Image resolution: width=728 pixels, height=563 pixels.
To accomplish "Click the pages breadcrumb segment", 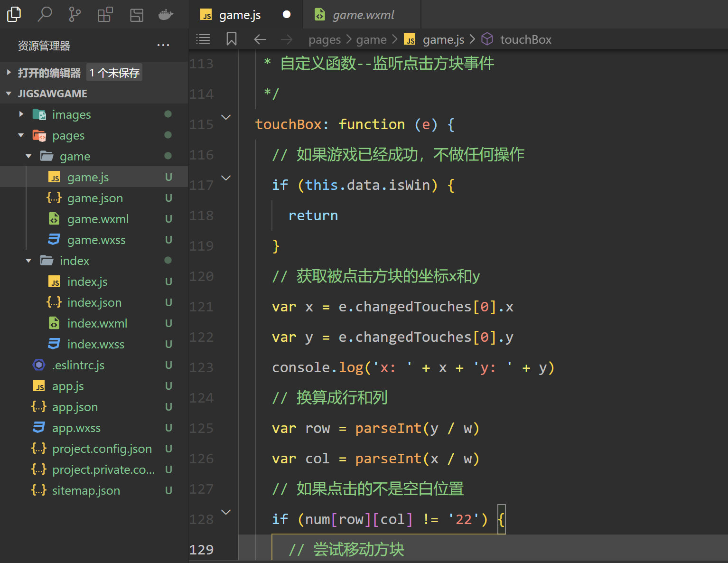I will coord(325,40).
